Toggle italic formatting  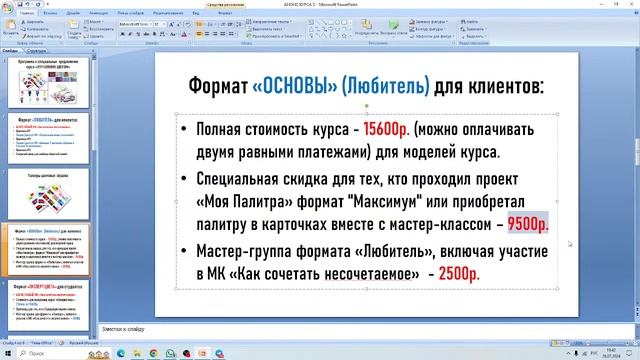point(130,34)
